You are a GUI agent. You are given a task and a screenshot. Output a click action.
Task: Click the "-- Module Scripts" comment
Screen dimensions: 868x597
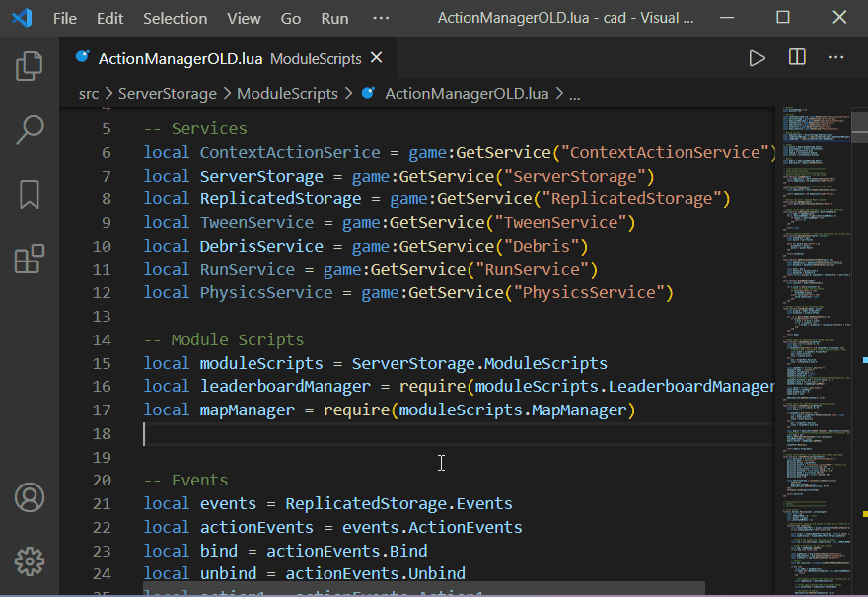(x=224, y=339)
